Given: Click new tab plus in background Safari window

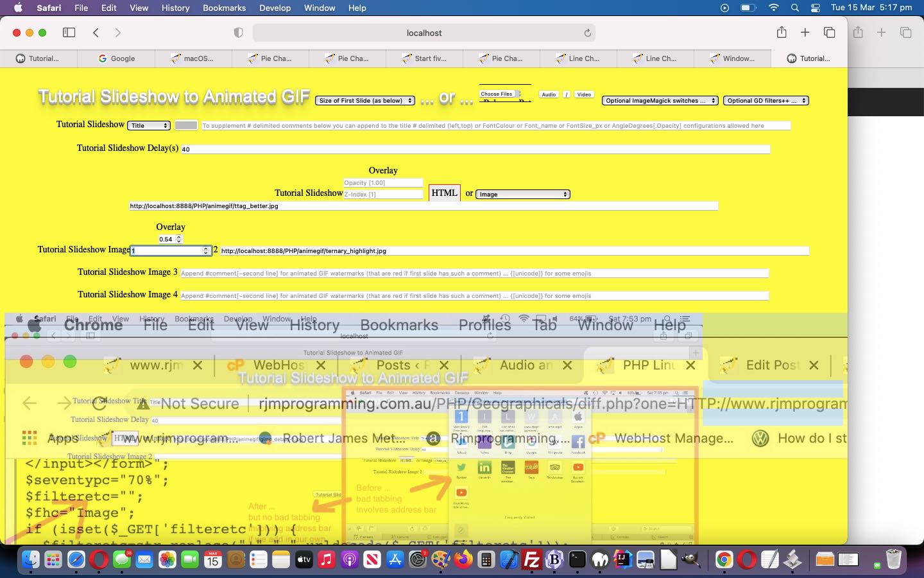Looking at the screenshot, I should click(882, 32).
